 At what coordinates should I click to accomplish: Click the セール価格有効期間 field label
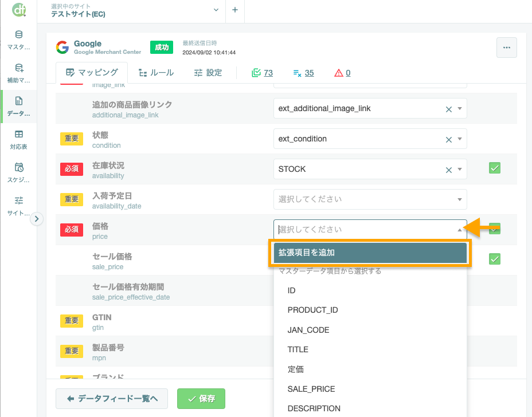128,287
